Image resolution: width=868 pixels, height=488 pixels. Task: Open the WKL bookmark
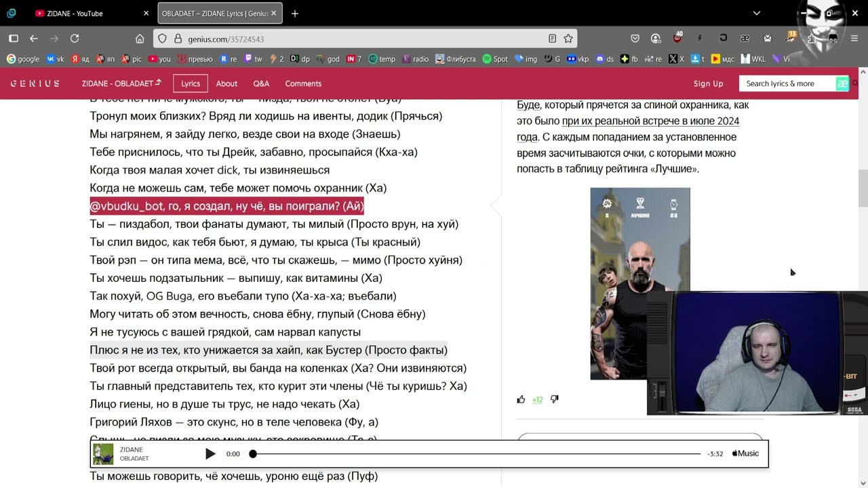click(x=753, y=59)
